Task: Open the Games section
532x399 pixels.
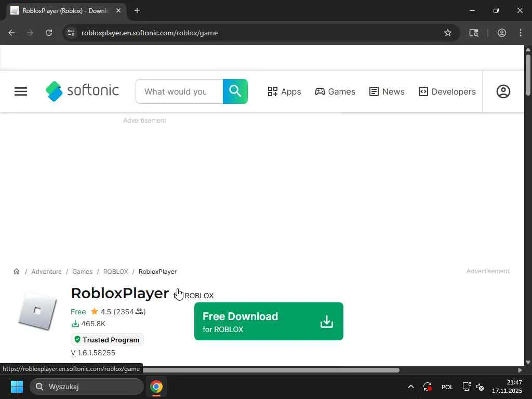Action: 335,91
